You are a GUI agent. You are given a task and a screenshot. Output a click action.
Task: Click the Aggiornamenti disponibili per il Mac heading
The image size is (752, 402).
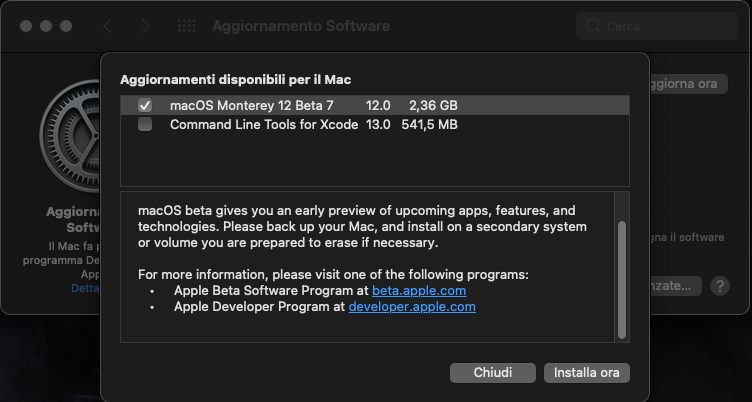pos(235,80)
